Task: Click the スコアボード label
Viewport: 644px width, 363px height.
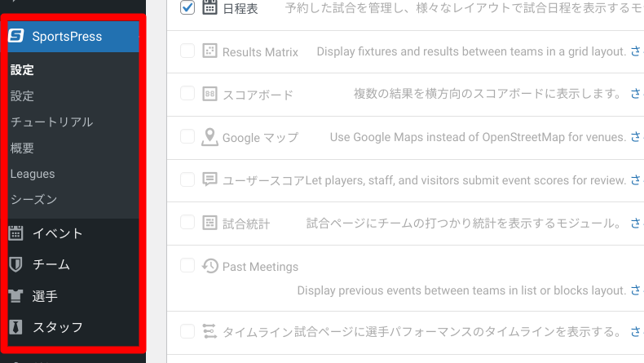Action: pos(258,95)
